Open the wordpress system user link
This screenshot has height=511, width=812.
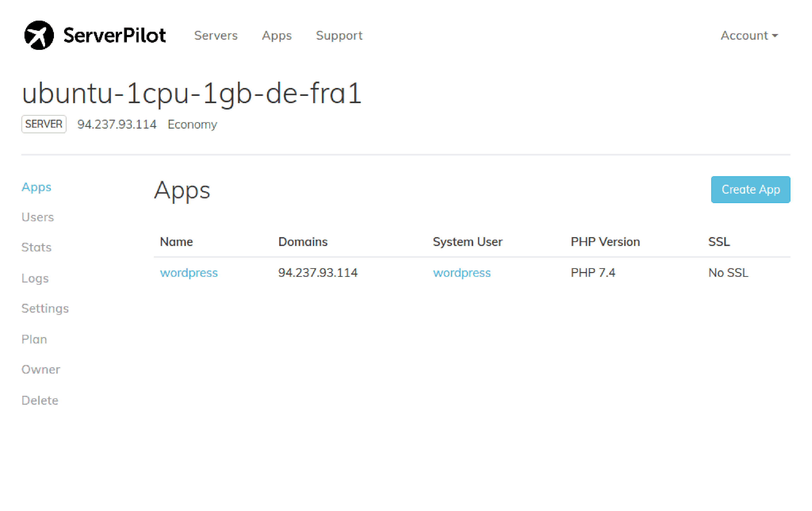pyautogui.click(x=462, y=273)
